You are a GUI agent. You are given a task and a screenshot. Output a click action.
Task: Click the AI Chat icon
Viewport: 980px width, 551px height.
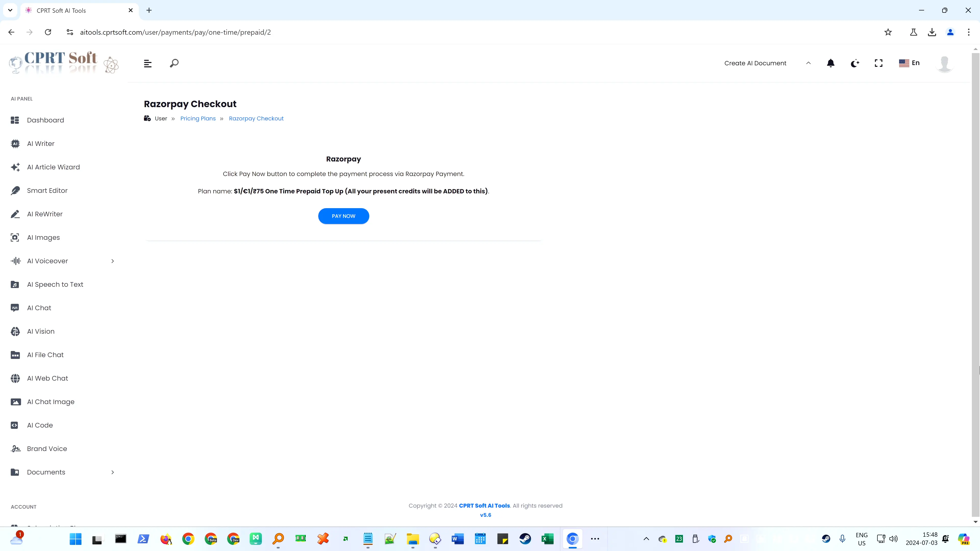15,307
